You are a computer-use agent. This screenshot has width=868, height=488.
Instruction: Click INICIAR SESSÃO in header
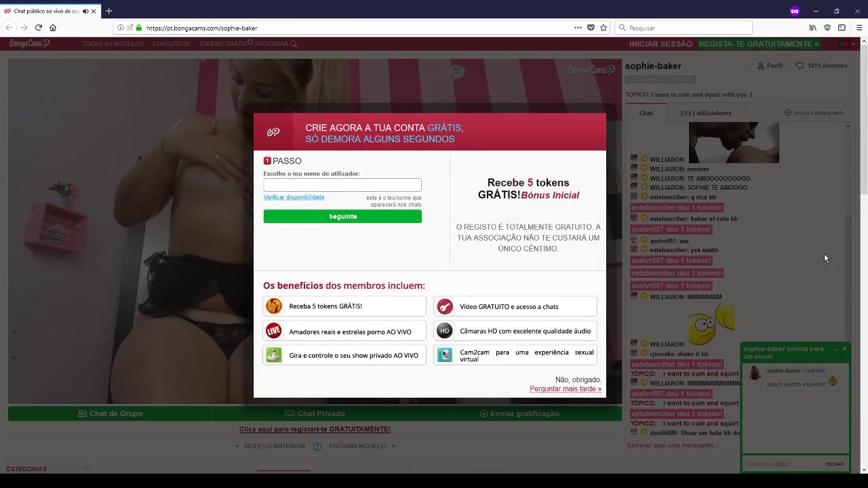660,44
